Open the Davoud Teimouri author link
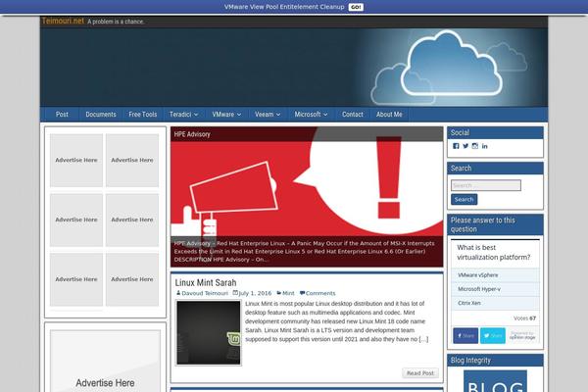Image resolution: width=588 pixels, height=392 pixels. pyautogui.click(x=205, y=293)
